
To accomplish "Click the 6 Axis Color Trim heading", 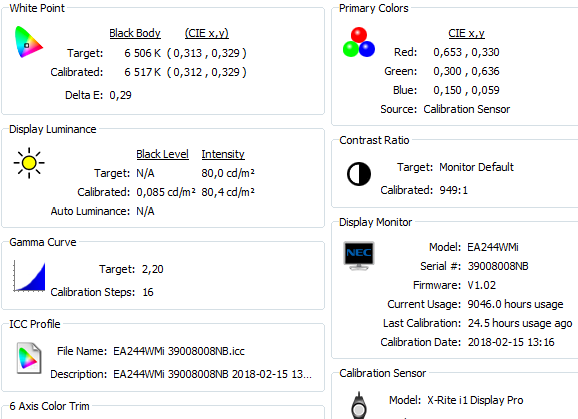I will pyautogui.click(x=49, y=406).
